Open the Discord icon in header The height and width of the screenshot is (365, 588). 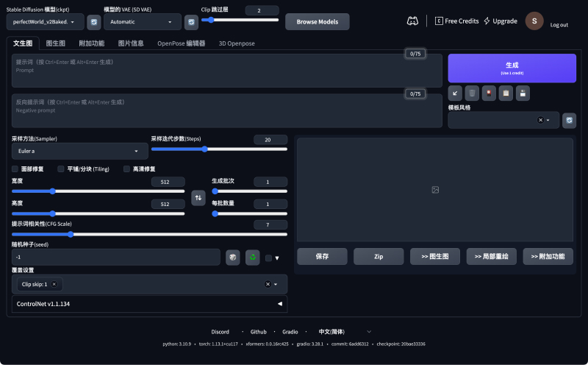[413, 21]
